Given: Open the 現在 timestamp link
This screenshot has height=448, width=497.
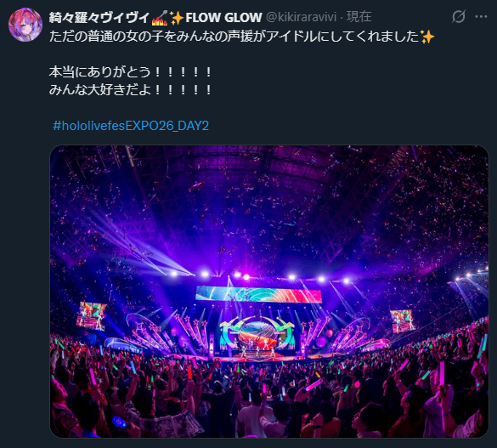Looking at the screenshot, I should [359, 17].
